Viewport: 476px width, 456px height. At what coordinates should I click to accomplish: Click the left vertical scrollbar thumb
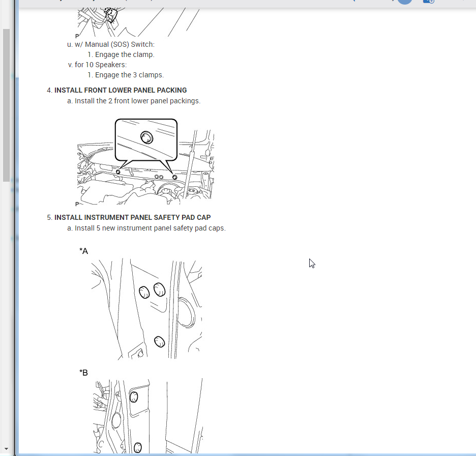pyautogui.click(x=7, y=105)
